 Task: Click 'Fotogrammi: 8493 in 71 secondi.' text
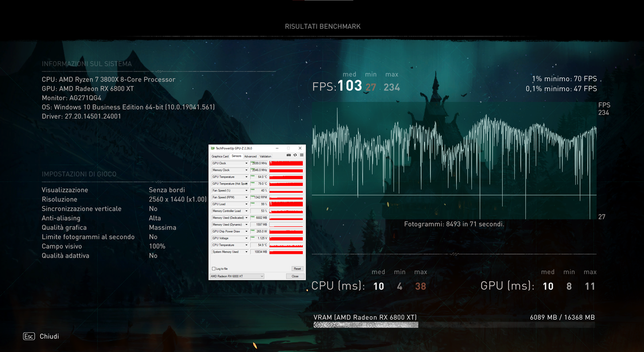click(454, 224)
